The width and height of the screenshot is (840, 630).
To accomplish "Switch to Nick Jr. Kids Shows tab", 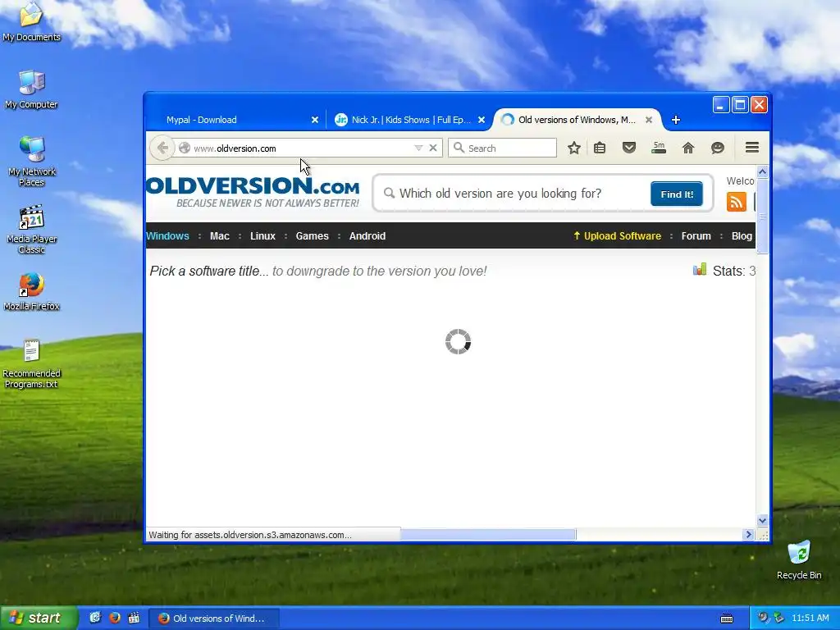I will click(409, 120).
